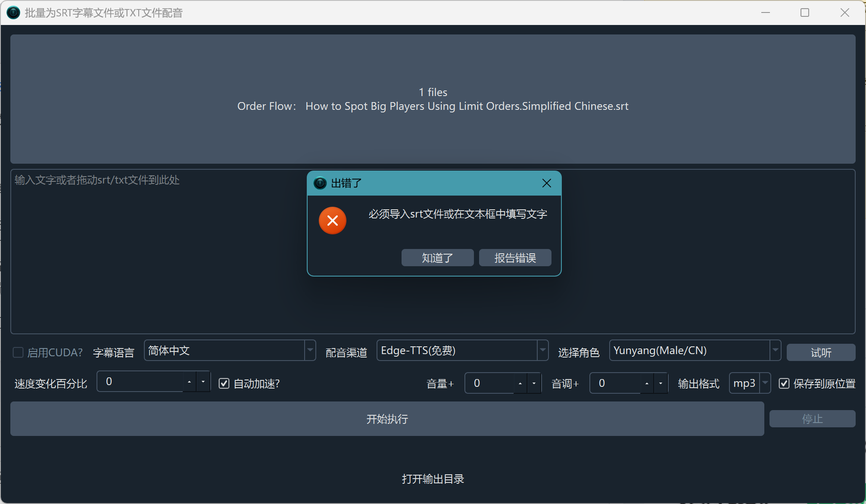Enable the 启用CUDA? checkbox
Viewport: 866px width, 504px height.
click(x=18, y=352)
